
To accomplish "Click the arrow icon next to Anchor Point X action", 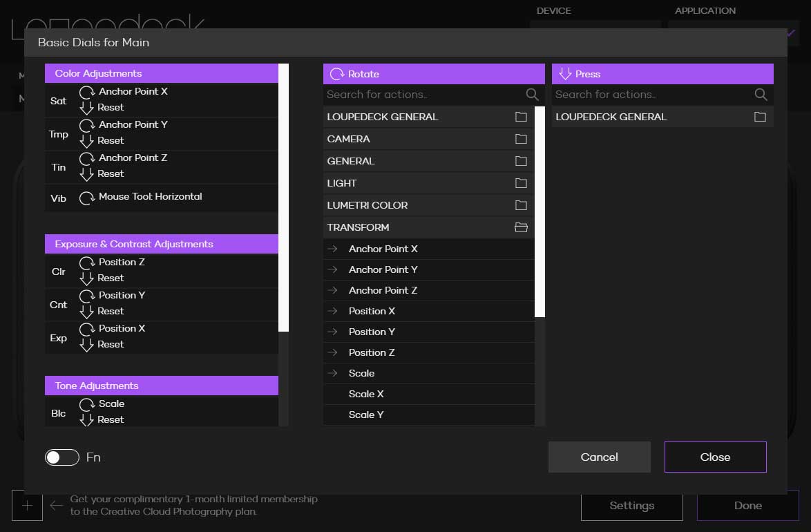I will point(332,249).
